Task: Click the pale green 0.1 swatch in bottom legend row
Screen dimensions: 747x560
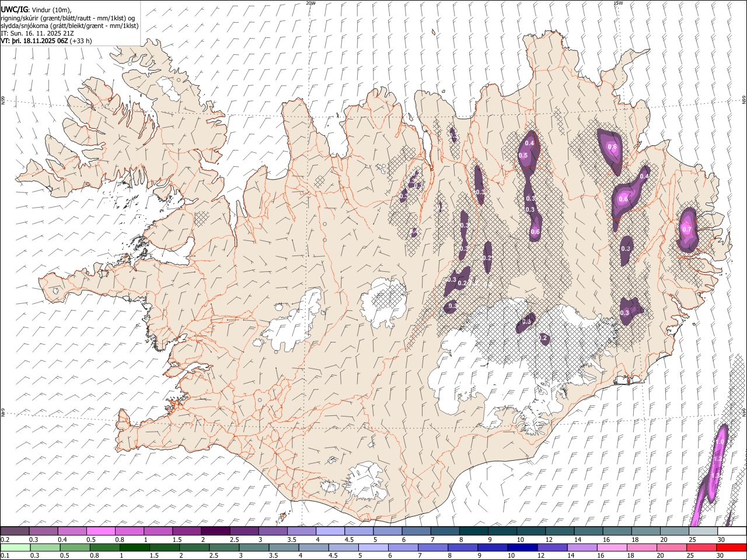Action: pos(15,547)
